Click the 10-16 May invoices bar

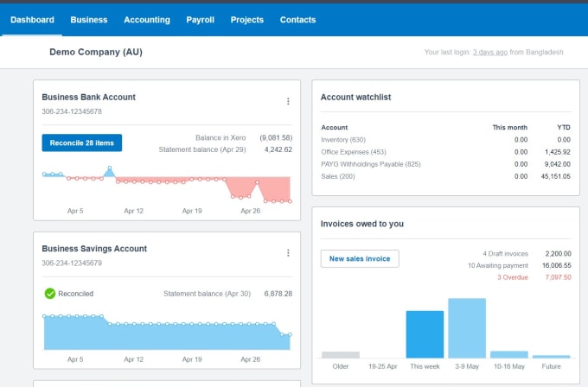point(508,355)
